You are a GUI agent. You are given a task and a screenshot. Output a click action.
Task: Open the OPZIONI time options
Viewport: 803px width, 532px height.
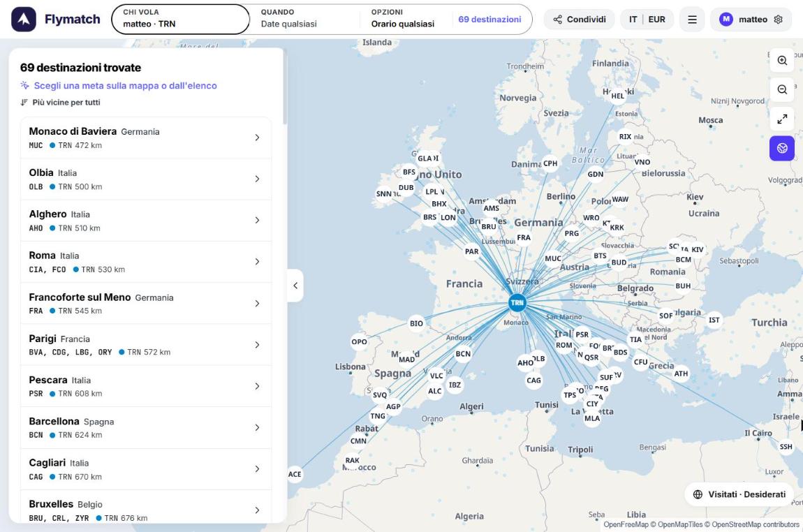pyautogui.click(x=403, y=20)
